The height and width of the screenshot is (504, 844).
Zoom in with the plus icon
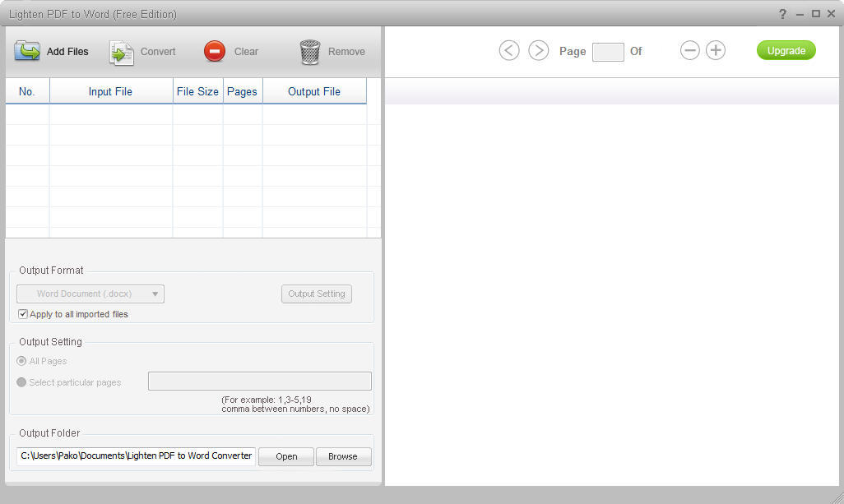click(716, 50)
